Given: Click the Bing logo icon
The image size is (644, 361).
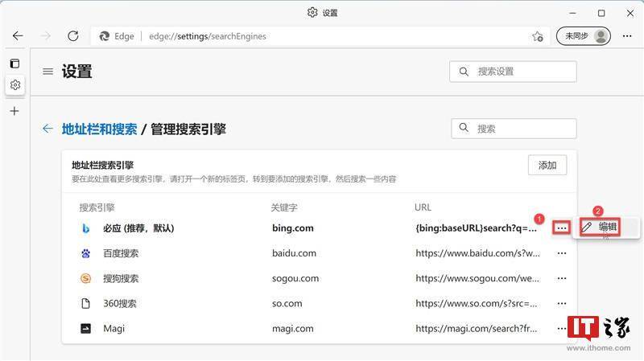Looking at the screenshot, I should pyautogui.click(x=85, y=228).
